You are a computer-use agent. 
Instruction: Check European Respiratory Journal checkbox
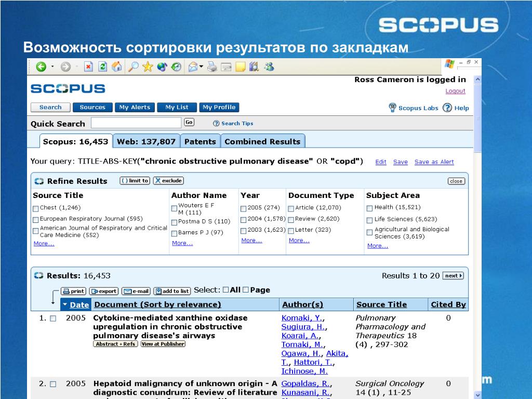(x=36, y=220)
